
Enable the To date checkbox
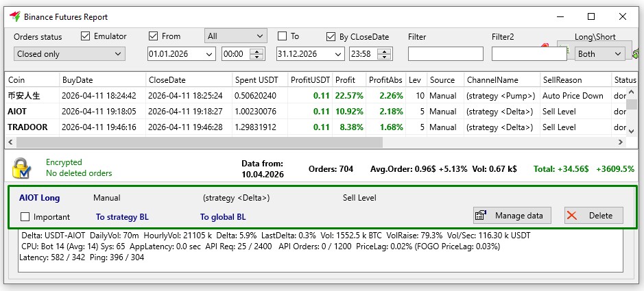point(282,36)
